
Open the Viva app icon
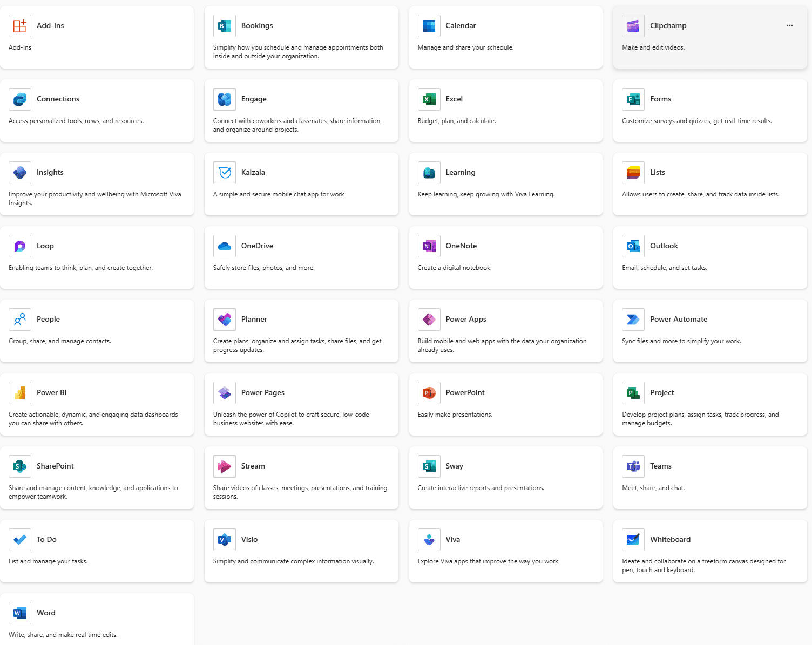429,540
